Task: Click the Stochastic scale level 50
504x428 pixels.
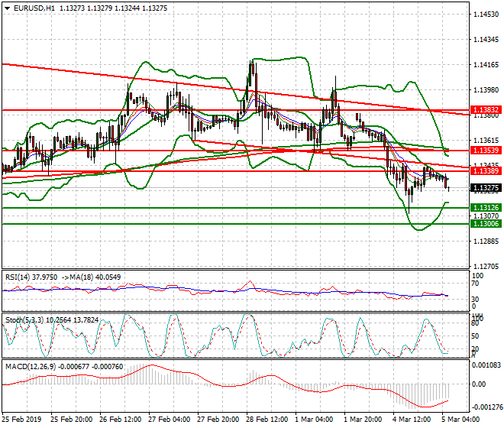Action: pyautogui.click(x=476, y=336)
